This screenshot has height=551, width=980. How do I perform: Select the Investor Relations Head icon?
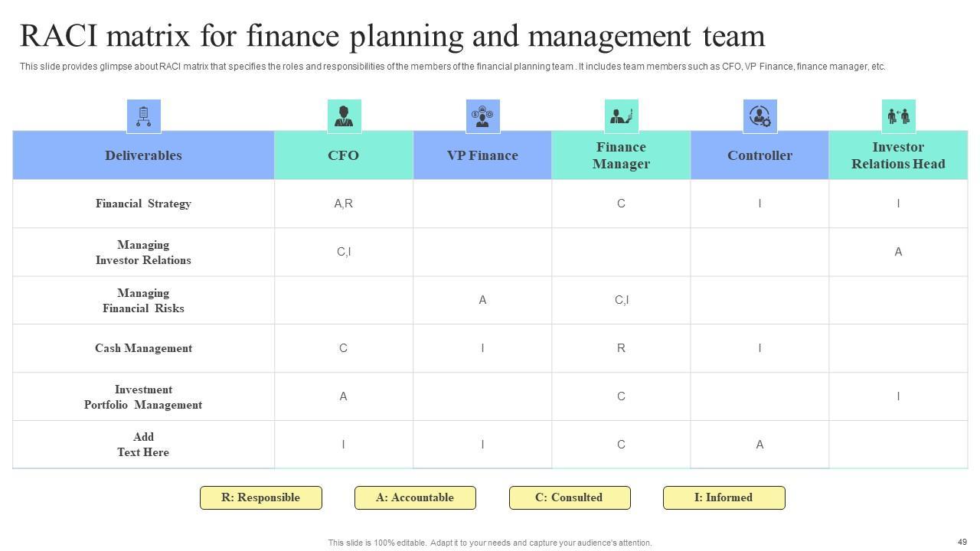(898, 116)
